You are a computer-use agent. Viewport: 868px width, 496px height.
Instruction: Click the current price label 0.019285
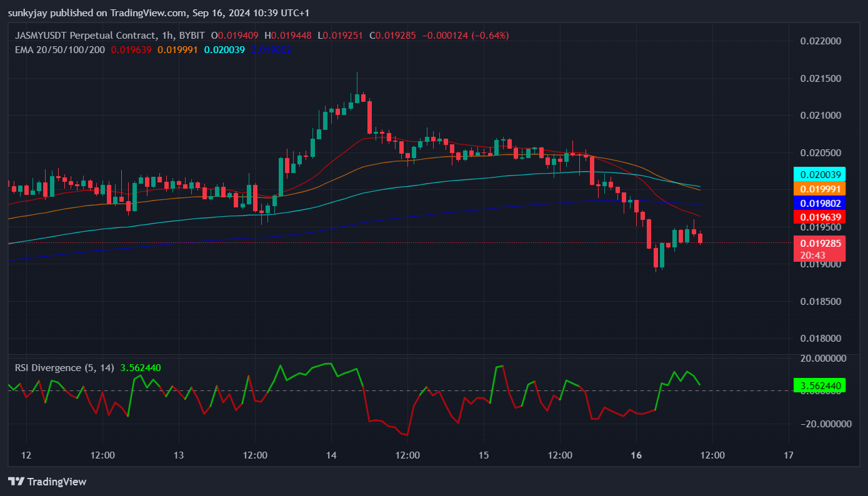[x=819, y=244]
